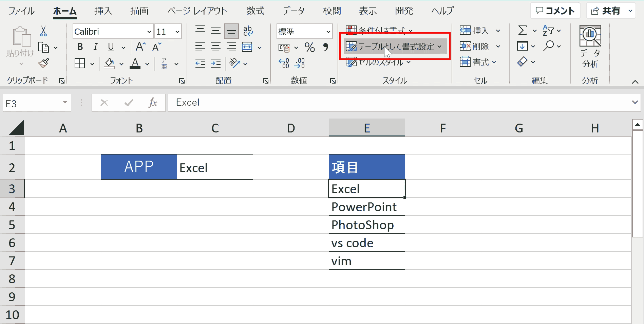Open the 削除 cells dropdown arrow
644x324 pixels.
point(498,46)
